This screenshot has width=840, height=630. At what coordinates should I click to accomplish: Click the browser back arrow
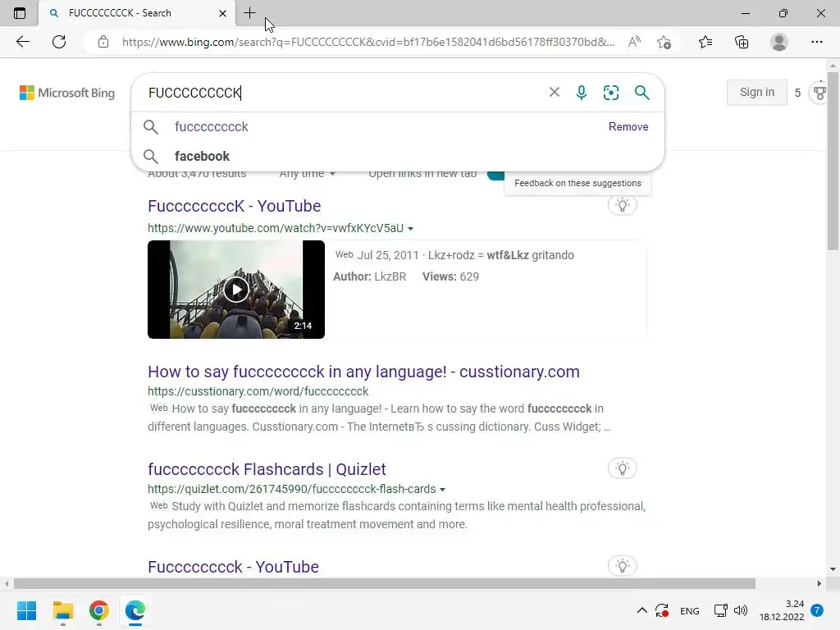[22, 42]
